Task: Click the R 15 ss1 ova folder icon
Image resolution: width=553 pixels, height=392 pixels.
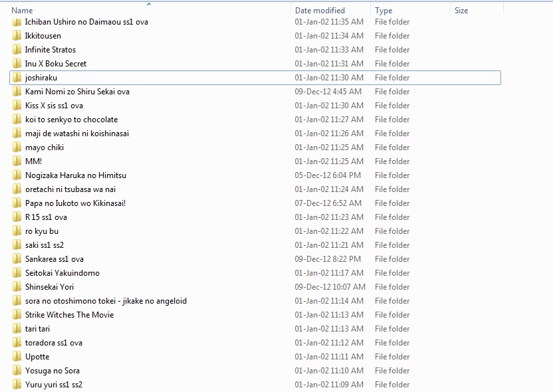Action: [17, 217]
